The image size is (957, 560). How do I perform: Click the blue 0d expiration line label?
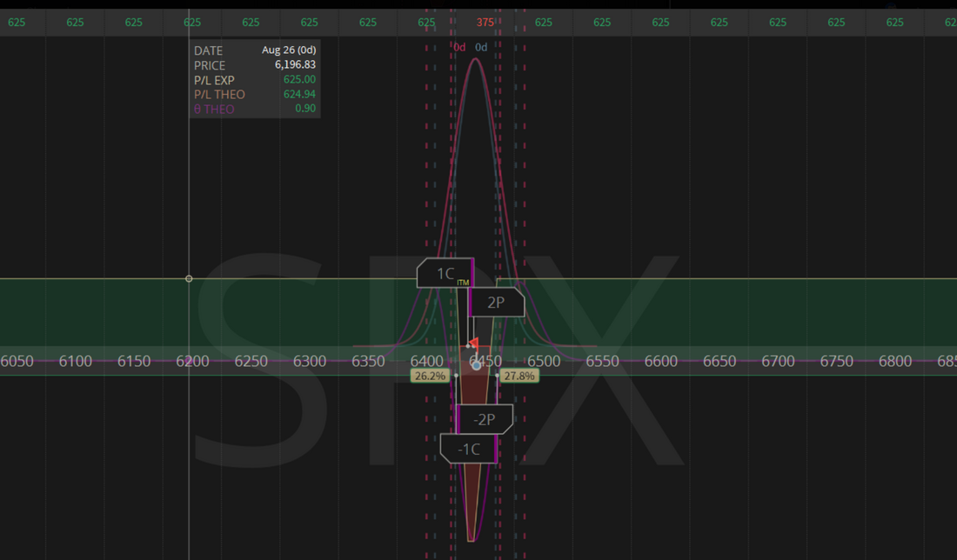[x=481, y=47]
